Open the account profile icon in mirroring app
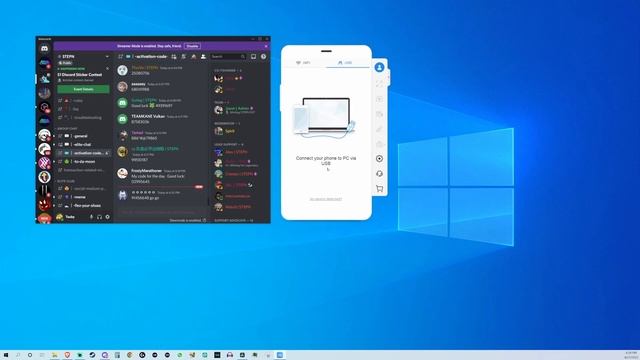Screen dimensions: 640x360 click(379, 67)
